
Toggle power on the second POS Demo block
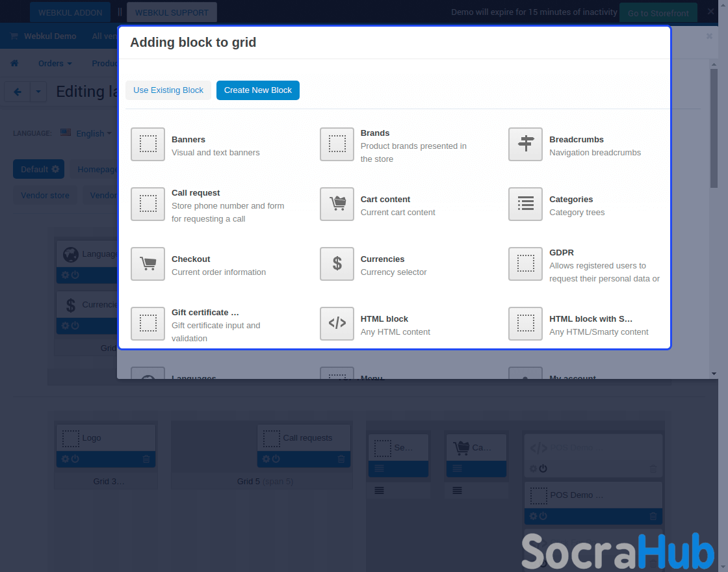(x=543, y=516)
